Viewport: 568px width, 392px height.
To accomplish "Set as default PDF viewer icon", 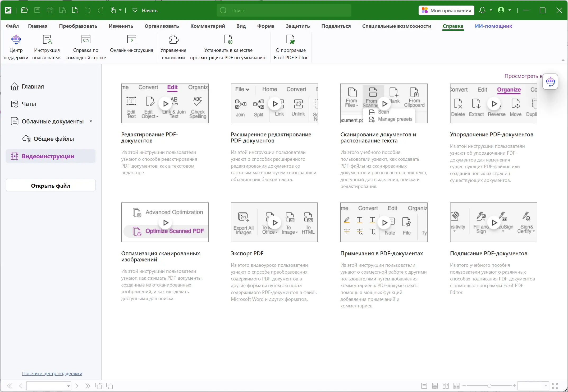I will pos(228,40).
